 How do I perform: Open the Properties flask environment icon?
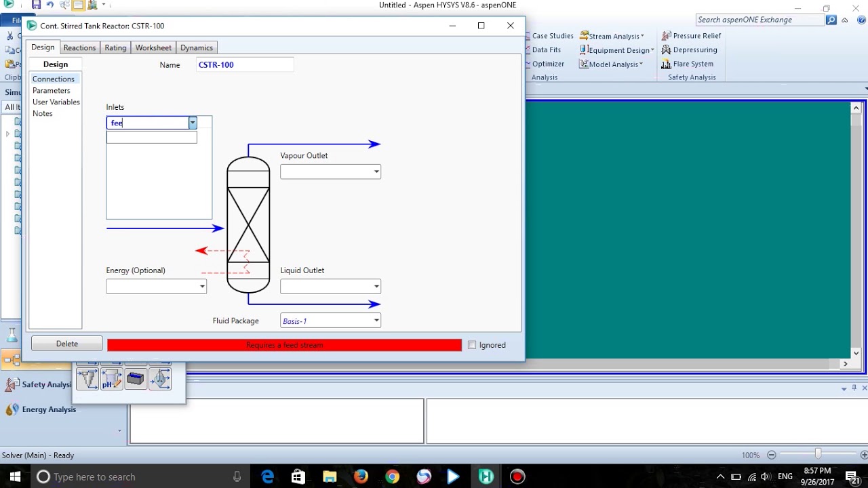(x=12, y=334)
